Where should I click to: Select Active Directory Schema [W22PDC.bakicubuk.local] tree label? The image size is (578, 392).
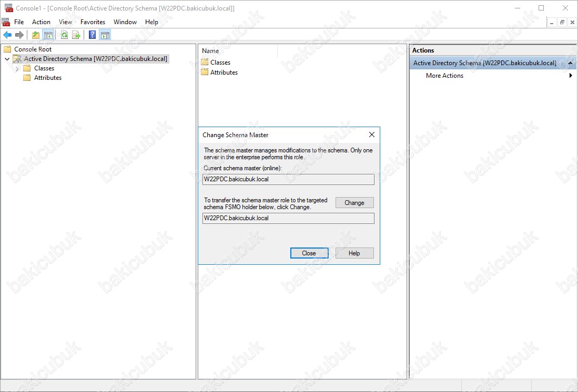[x=96, y=58]
